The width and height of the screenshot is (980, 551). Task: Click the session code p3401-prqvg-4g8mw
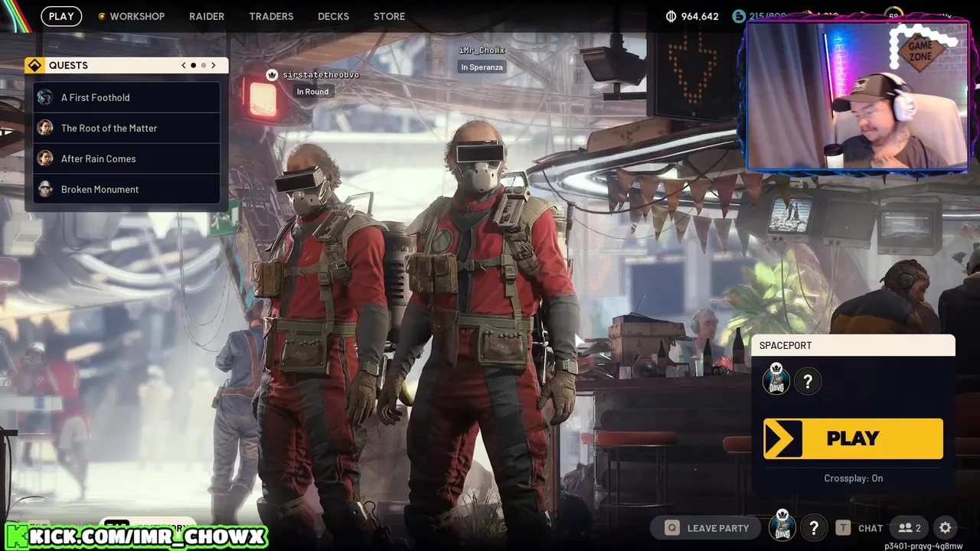923,546
